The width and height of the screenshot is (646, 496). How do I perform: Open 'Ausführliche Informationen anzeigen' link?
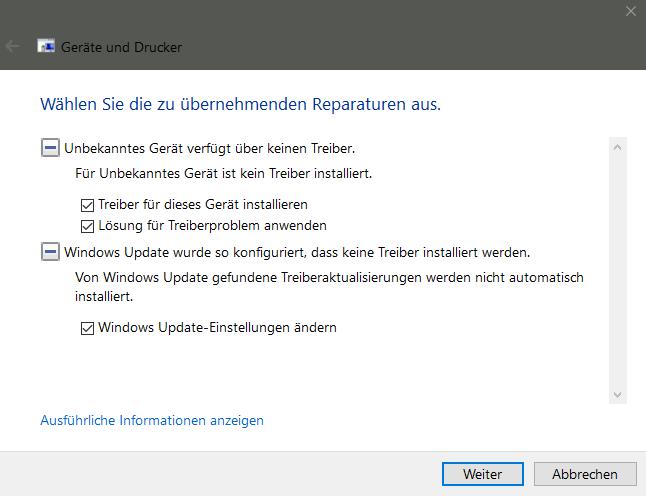152,421
